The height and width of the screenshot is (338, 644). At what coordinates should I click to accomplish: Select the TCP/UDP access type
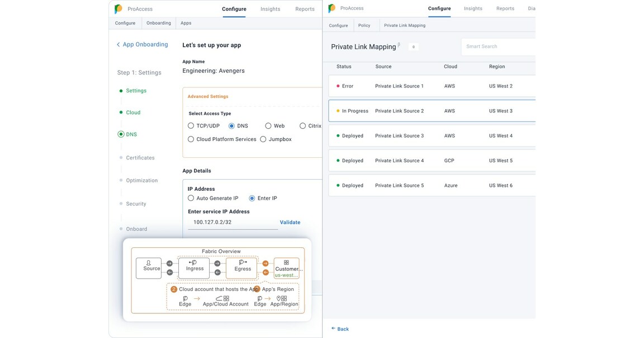click(x=190, y=125)
